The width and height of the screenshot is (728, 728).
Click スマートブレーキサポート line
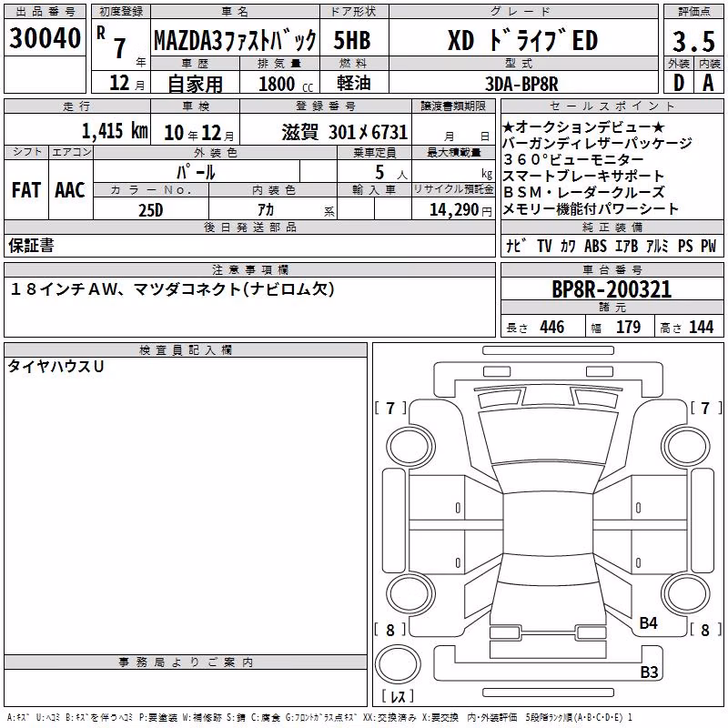click(x=584, y=176)
